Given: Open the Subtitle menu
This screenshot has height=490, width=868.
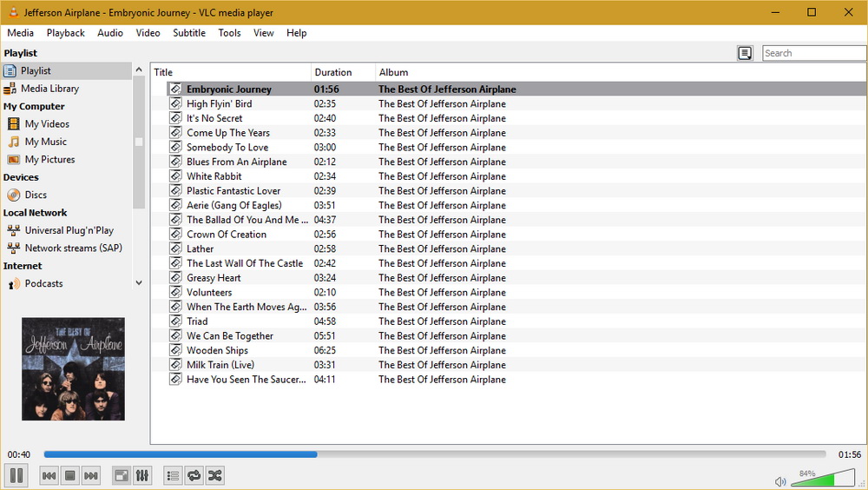Looking at the screenshot, I should [x=189, y=33].
